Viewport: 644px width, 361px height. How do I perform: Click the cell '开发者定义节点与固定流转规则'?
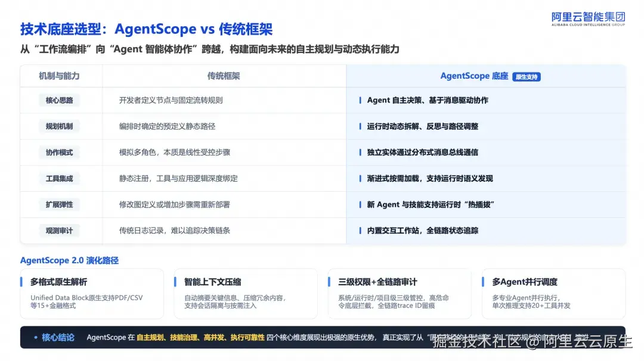click(x=171, y=100)
